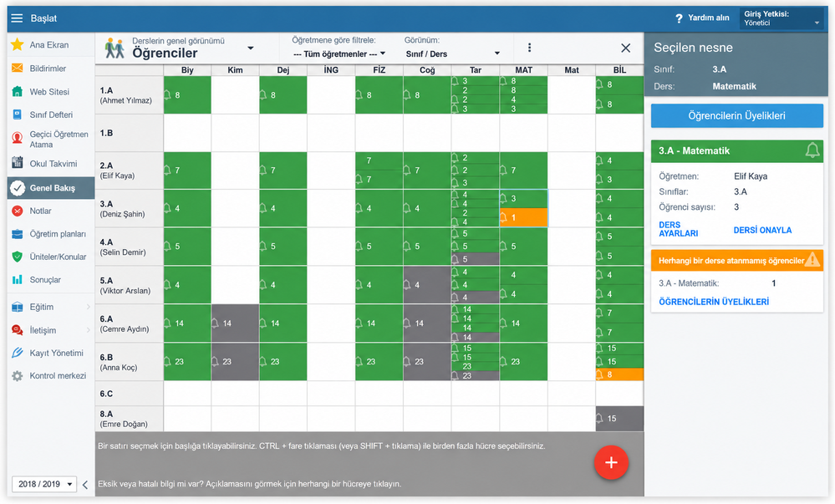Image resolution: width=835 pixels, height=504 pixels.
Task: Click the Kontrol merkezi gear icon
Action: coord(18,375)
